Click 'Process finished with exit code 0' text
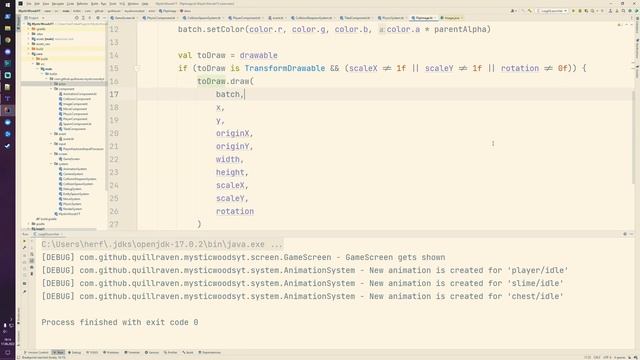Screen dimensions: 640x360 pos(120,322)
